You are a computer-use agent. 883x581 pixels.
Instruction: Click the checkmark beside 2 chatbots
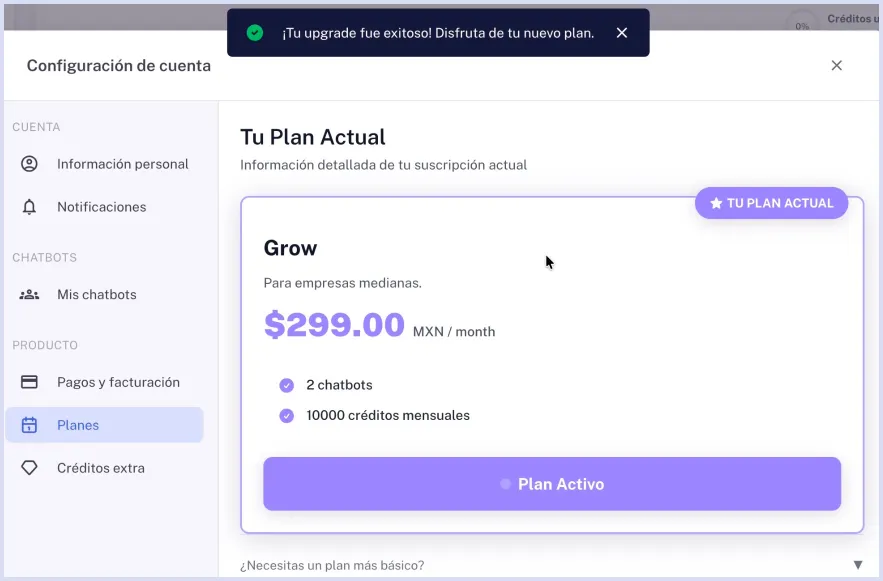286,385
